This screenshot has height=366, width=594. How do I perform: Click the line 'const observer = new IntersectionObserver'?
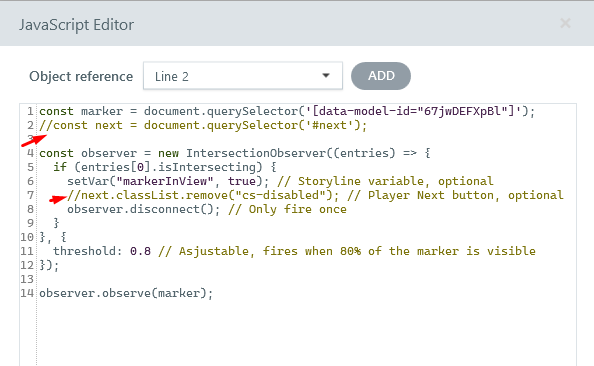coord(234,153)
